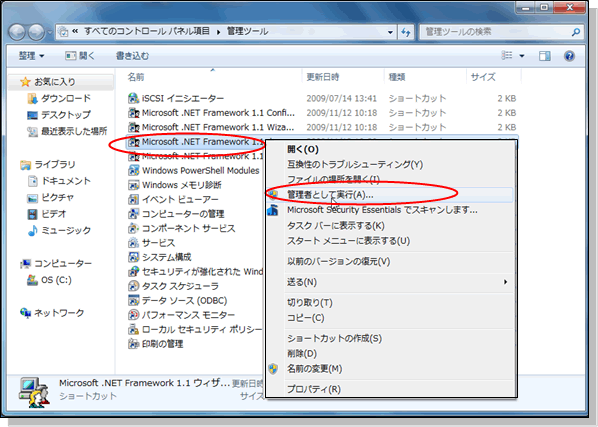This screenshot has width=598, height=427.
Task: Click the コンポーネント サービス icon
Action: (133, 228)
